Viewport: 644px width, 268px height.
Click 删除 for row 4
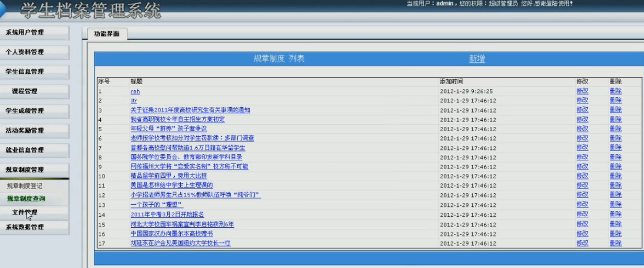(x=615, y=120)
